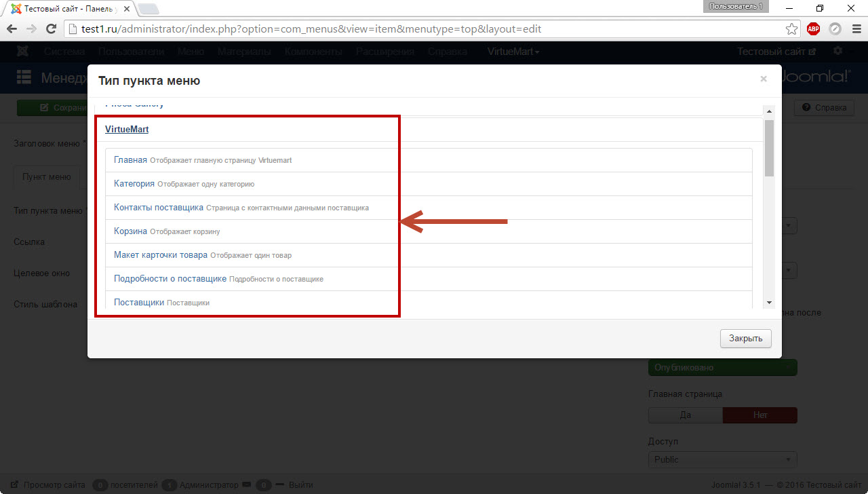Set Главная страница toggle to Да
This screenshot has width=868, height=494.
(x=685, y=415)
